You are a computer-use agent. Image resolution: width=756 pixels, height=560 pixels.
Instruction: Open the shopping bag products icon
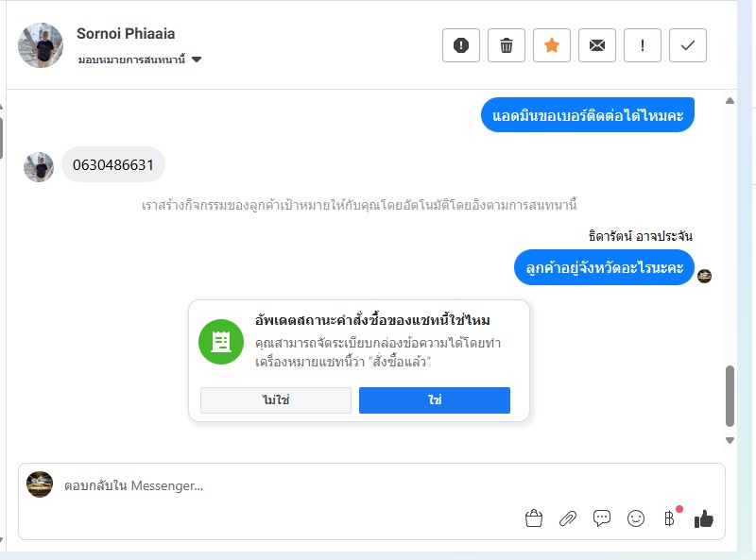534,518
